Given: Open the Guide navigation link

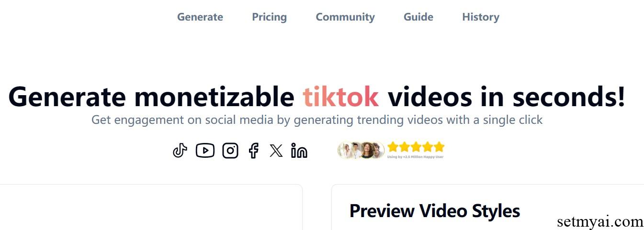Looking at the screenshot, I should (418, 17).
